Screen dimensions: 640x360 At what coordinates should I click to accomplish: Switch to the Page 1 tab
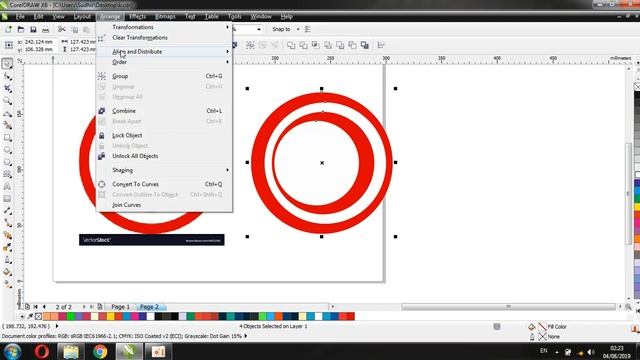120,307
